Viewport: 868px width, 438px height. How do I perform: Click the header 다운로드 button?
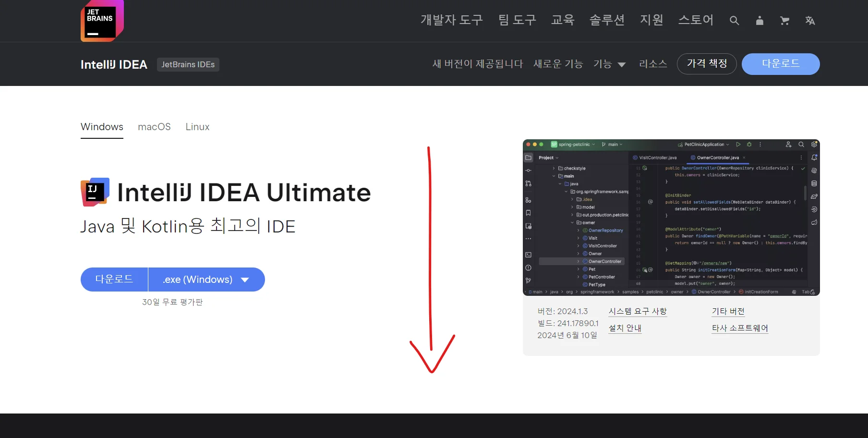[781, 64]
